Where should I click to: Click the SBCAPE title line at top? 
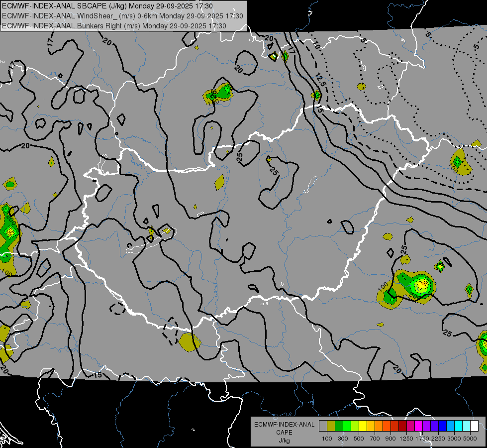[x=107, y=6]
